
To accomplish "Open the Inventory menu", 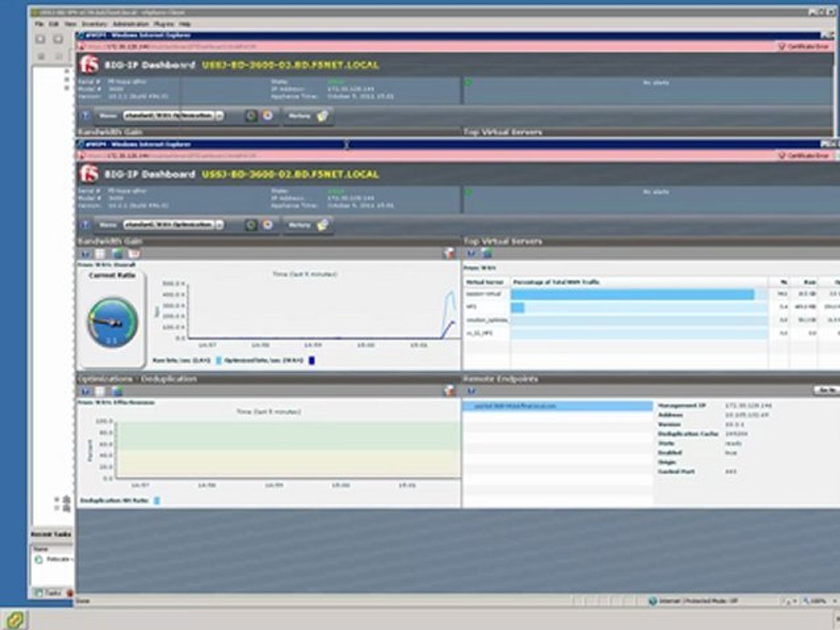I will coord(94,24).
